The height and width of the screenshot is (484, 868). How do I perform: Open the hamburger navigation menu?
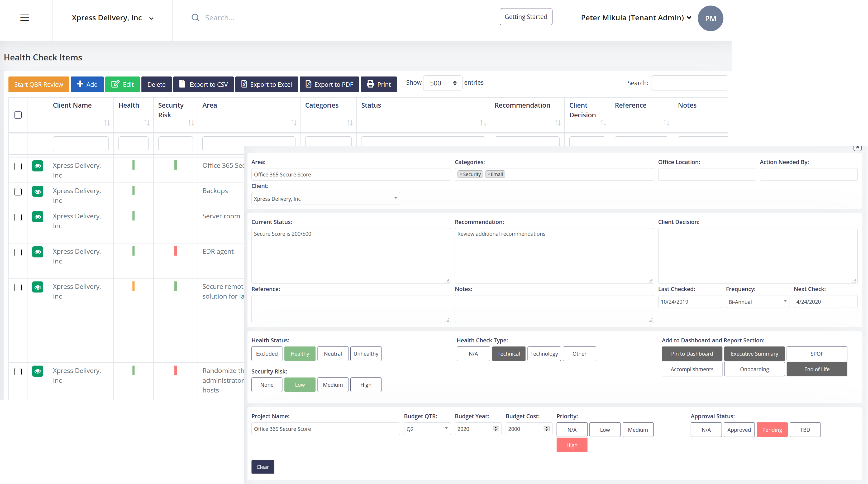pos(25,18)
